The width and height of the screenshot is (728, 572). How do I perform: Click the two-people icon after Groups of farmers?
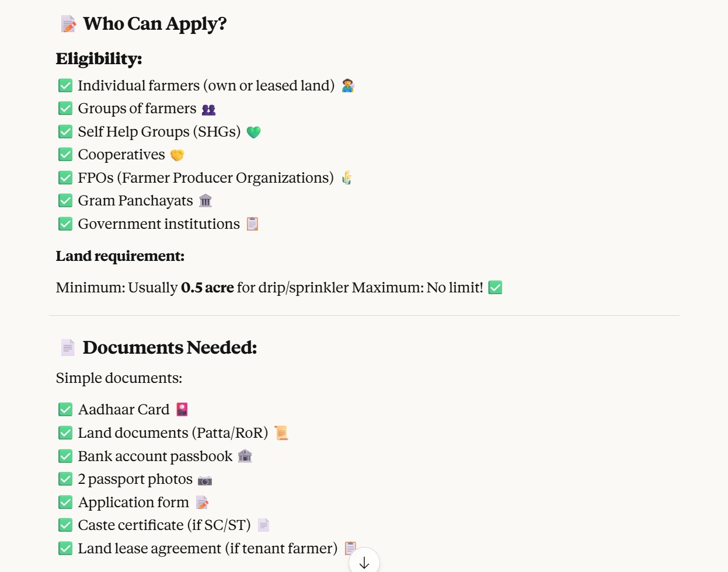pos(208,110)
